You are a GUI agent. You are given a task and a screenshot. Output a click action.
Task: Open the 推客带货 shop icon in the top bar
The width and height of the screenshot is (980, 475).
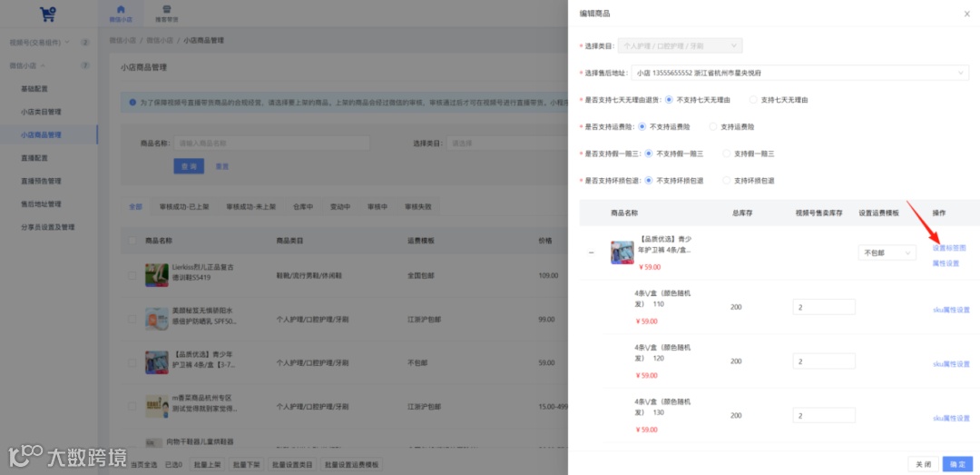(x=166, y=9)
